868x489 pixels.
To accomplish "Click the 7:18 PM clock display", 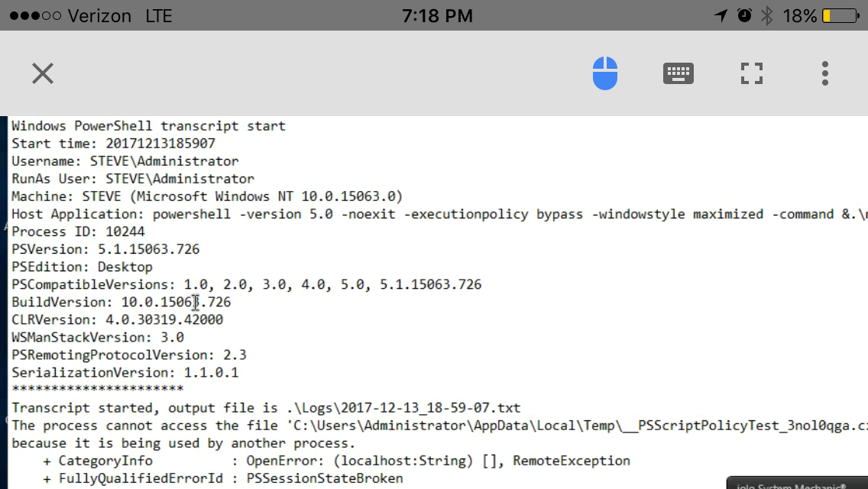I will tap(438, 15).
